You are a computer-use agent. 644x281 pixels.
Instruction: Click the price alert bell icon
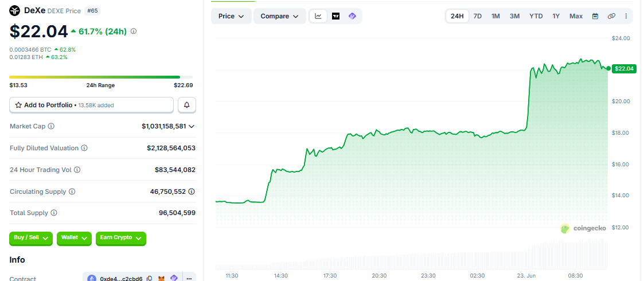tap(187, 105)
